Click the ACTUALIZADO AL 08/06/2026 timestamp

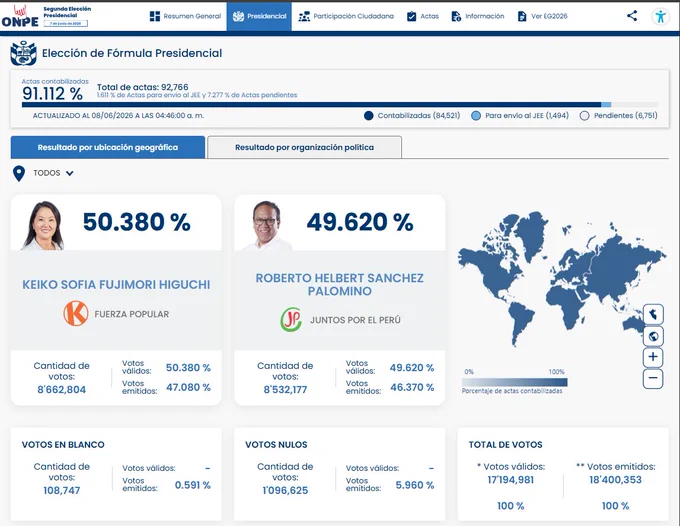tap(118, 116)
